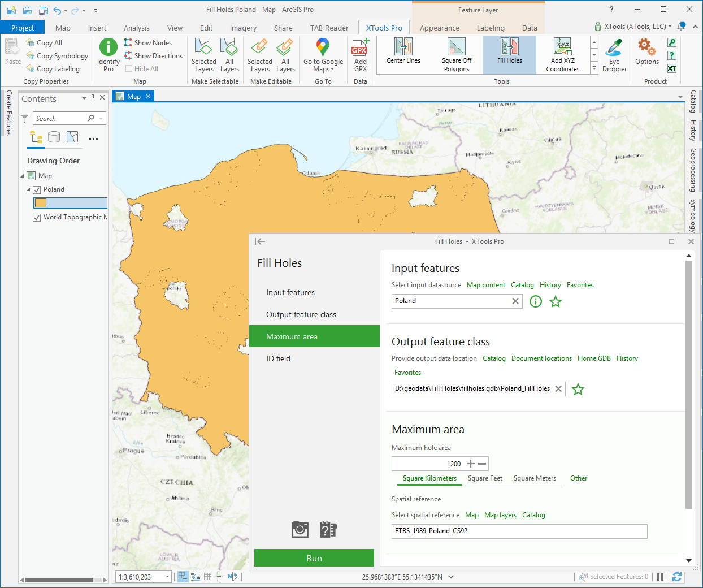The height and width of the screenshot is (588, 703).
Task: Click the Add GPX data icon
Action: click(361, 55)
